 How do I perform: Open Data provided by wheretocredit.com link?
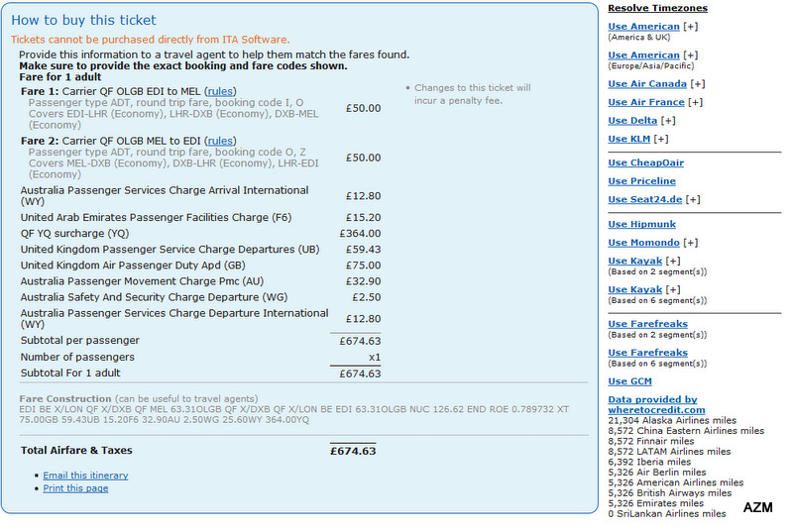(656, 404)
